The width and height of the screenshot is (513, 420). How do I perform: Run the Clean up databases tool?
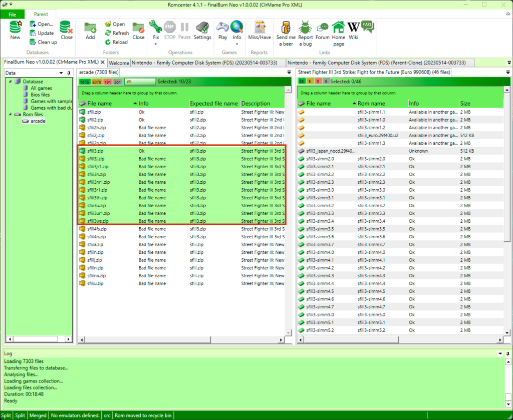43,42
